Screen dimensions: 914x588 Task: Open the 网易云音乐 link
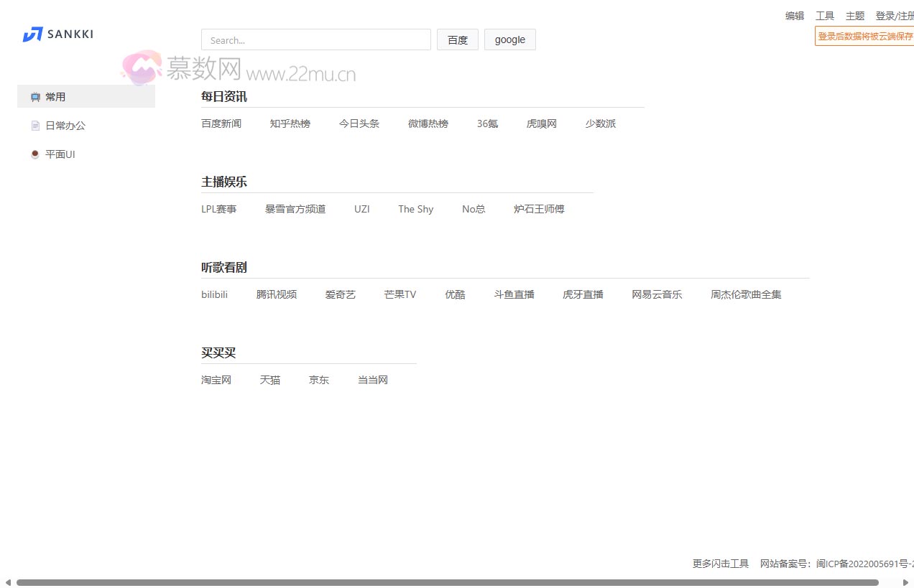pyautogui.click(x=657, y=294)
